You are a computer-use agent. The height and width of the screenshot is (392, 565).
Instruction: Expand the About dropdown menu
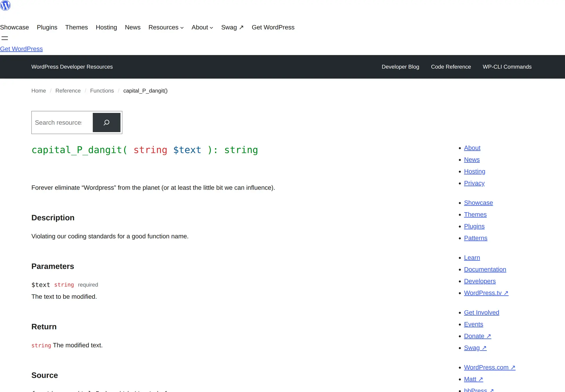pyautogui.click(x=202, y=27)
